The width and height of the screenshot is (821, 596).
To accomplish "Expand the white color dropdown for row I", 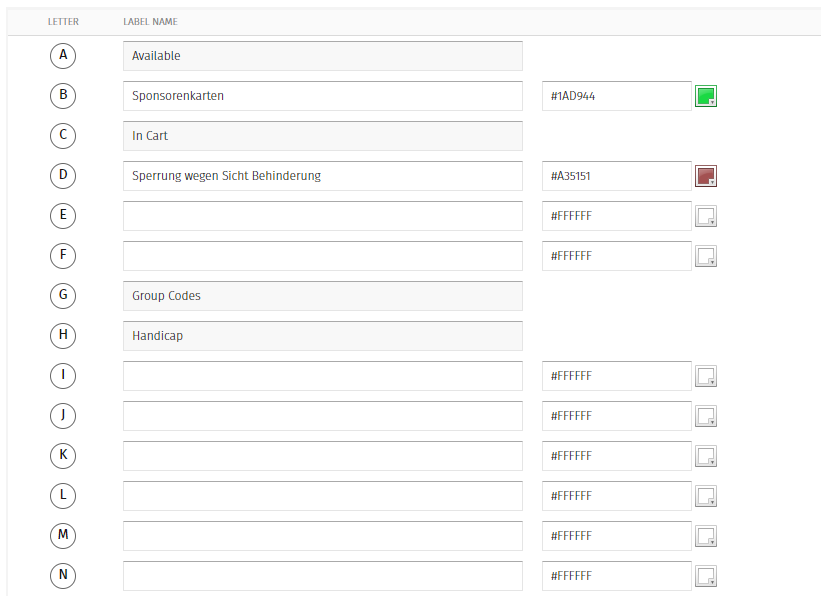I will coord(706,376).
